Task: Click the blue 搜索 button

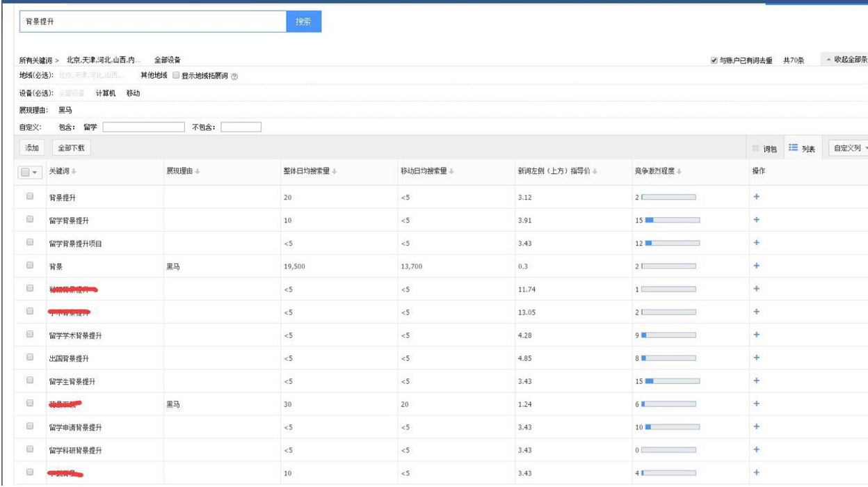Action: click(303, 22)
